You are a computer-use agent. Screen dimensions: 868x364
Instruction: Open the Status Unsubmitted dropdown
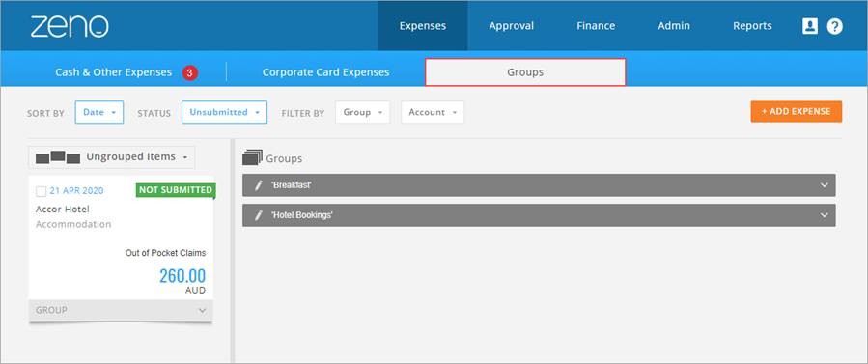click(x=224, y=112)
